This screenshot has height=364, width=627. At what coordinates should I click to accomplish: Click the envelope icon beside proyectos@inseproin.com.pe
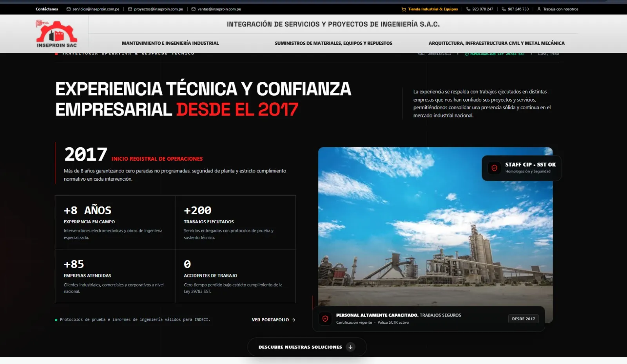pyautogui.click(x=130, y=9)
